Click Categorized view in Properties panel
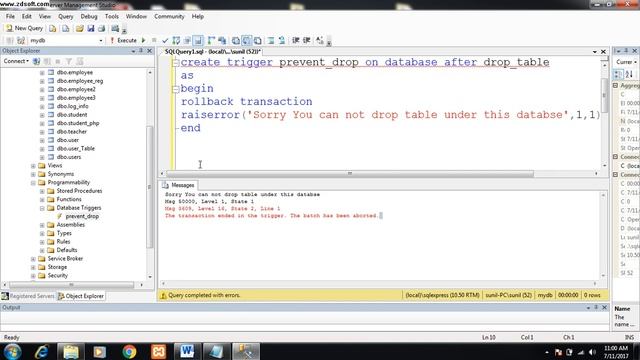The height and width of the screenshot is (360, 640). [x=618, y=74]
